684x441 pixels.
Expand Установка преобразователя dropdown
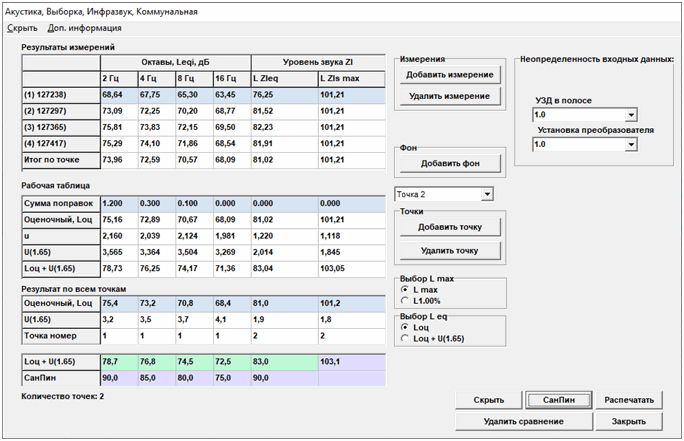630,144
